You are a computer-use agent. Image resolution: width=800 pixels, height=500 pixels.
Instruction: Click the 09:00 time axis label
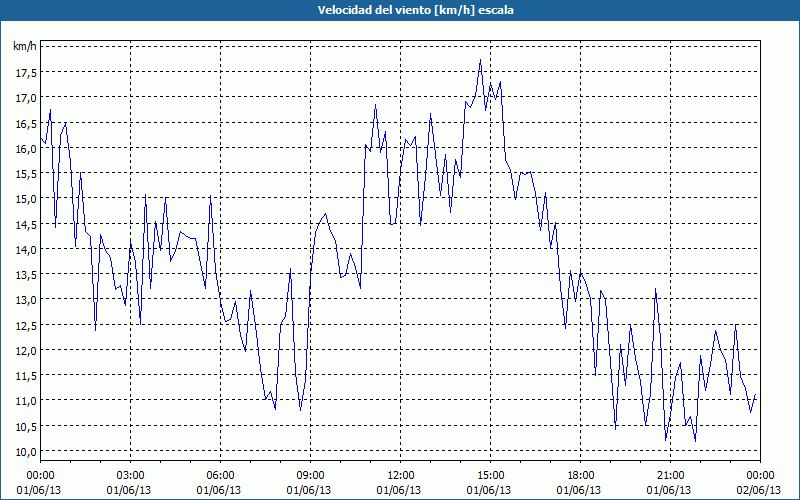click(x=310, y=476)
